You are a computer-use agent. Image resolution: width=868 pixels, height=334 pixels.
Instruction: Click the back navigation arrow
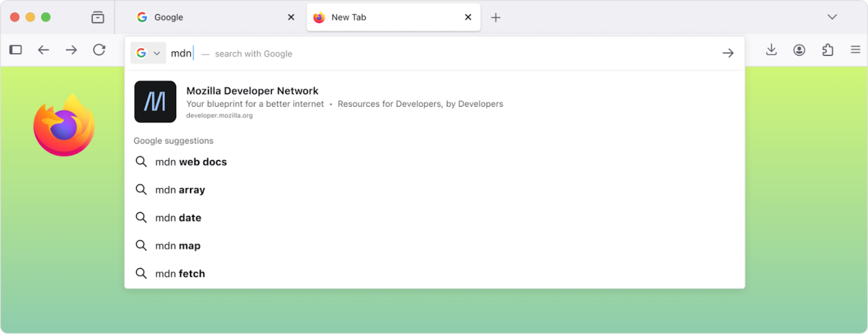tap(43, 50)
